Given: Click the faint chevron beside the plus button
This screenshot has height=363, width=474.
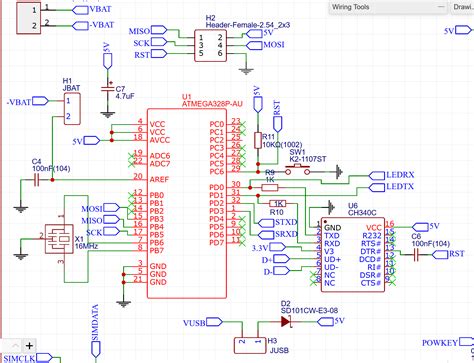Looking at the screenshot, I should (x=16, y=346).
